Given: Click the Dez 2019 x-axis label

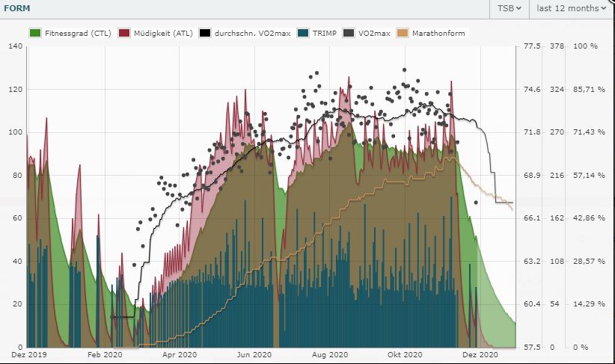Looking at the screenshot, I should pos(27,355).
